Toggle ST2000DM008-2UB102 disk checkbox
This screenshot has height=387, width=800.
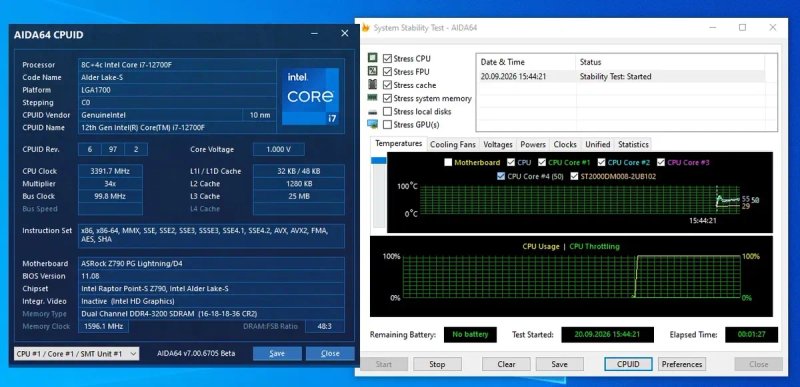coord(574,176)
